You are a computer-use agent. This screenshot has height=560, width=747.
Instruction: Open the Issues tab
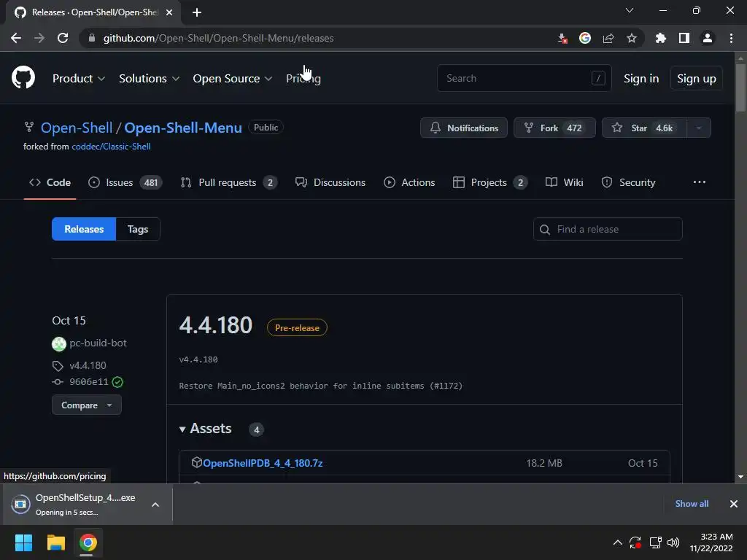click(x=125, y=182)
